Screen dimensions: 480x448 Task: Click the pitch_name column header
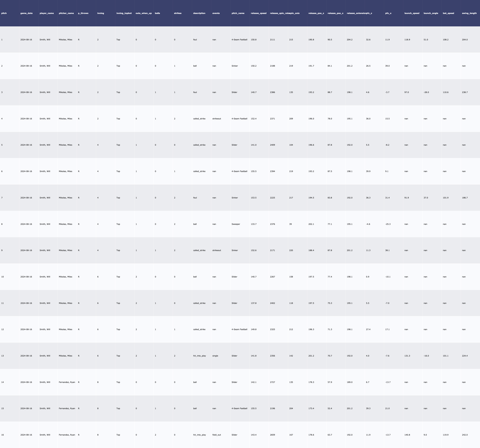[x=238, y=13]
